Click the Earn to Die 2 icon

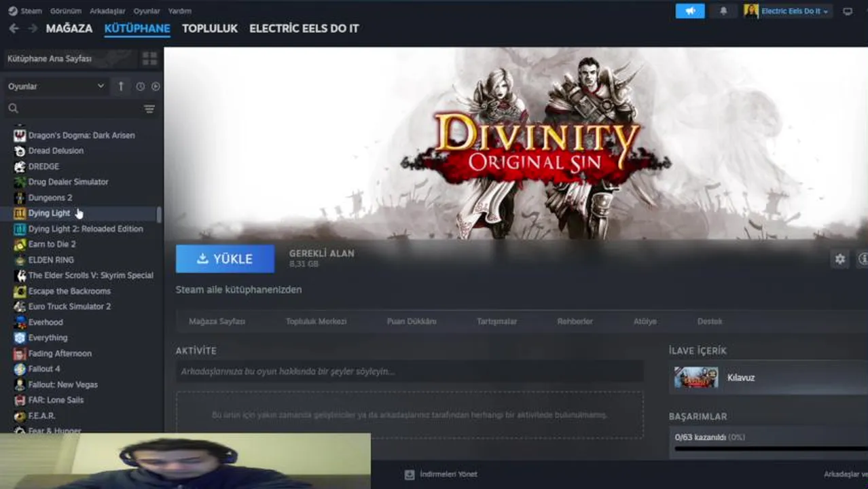click(x=20, y=244)
